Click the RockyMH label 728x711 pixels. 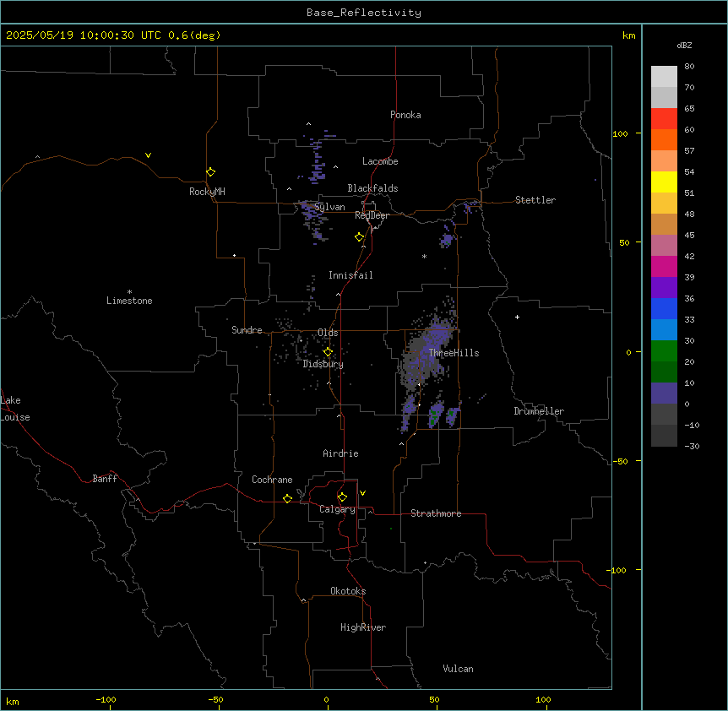pos(207,192)
